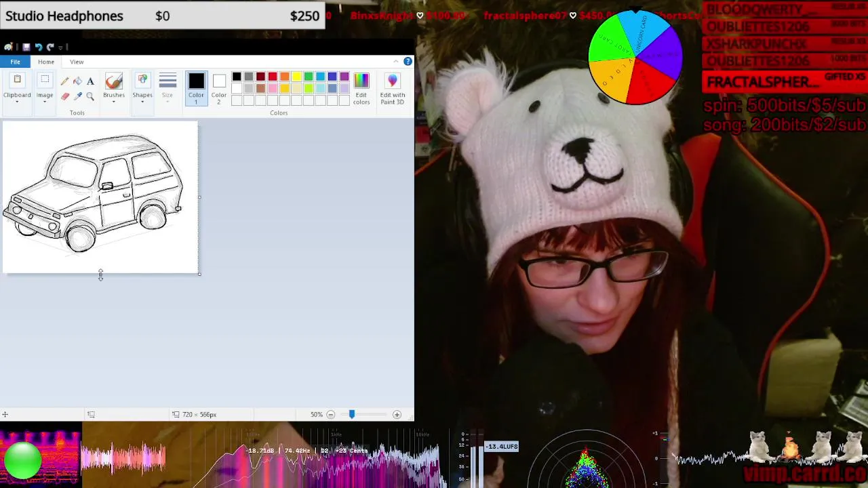Click the Undo arrow in title bar
This screenshot has width=868, height=488.
pyautogui.click(x=39, y=47)
